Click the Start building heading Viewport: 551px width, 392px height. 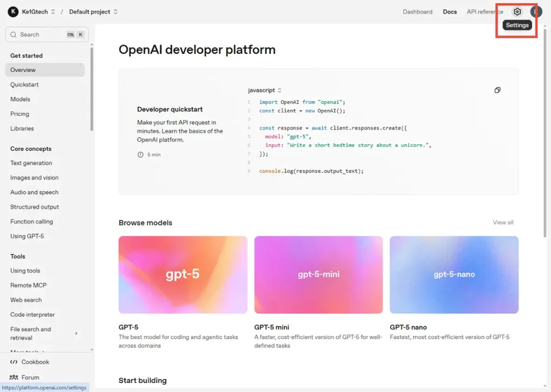pos(142,380)
